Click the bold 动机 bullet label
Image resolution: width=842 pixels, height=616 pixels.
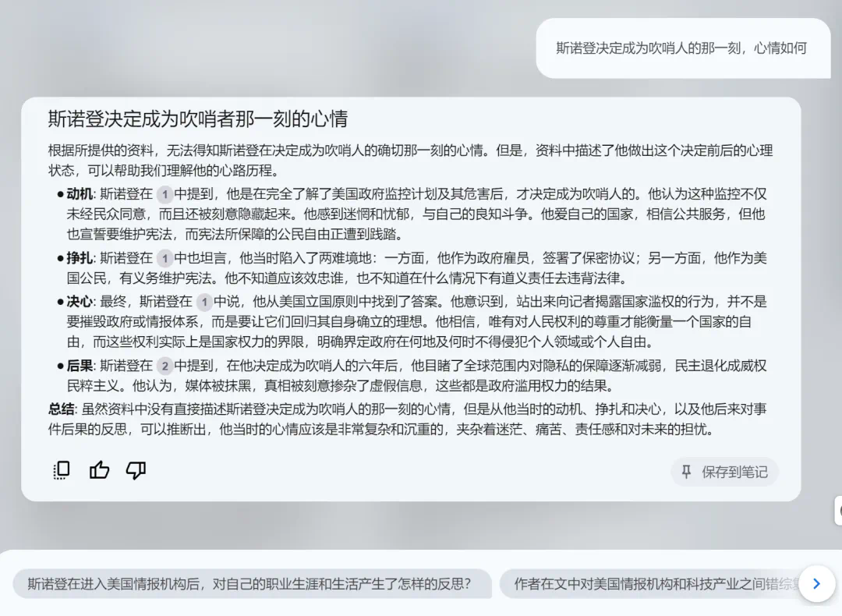(x=80, y=194)
